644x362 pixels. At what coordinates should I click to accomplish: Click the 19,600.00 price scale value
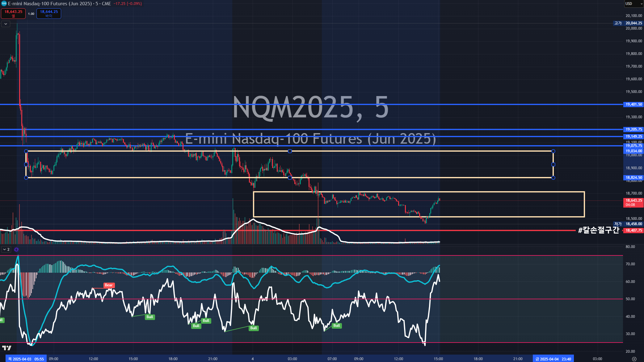(x=633, y=79)
